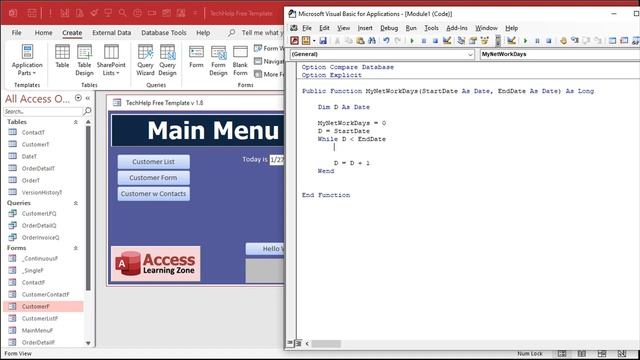Click the Table icon in Access Create ribbon
Screen dimensions: 640x360
point(62,56)
